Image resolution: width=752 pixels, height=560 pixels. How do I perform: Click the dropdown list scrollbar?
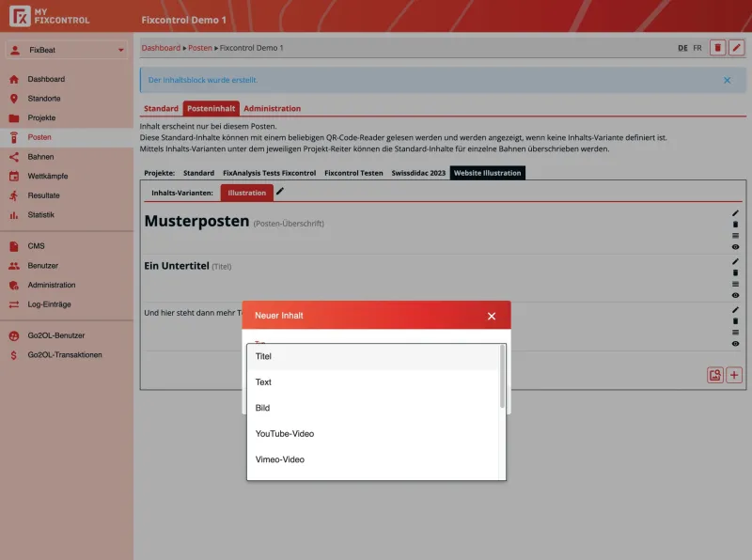click(503, 377)
